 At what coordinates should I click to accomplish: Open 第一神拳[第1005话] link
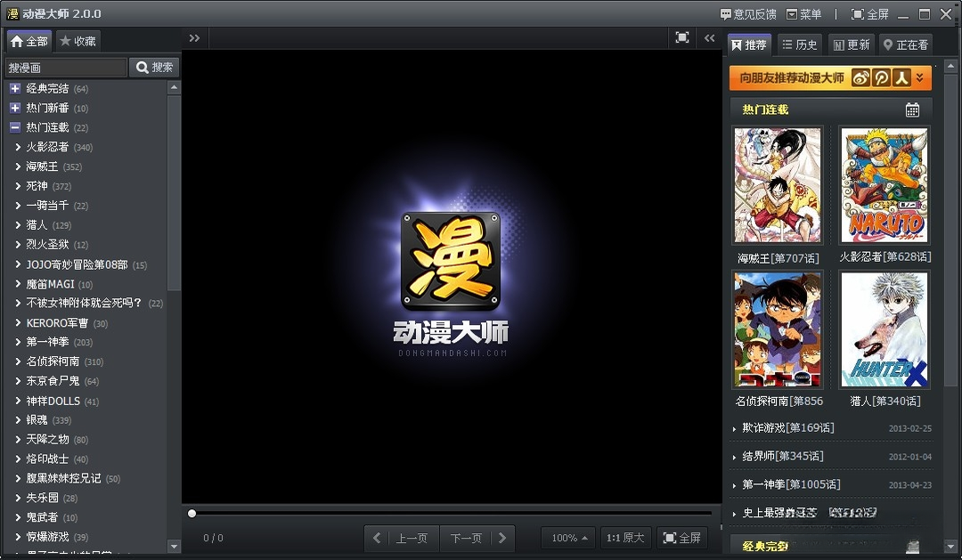(x=792, y=484)
